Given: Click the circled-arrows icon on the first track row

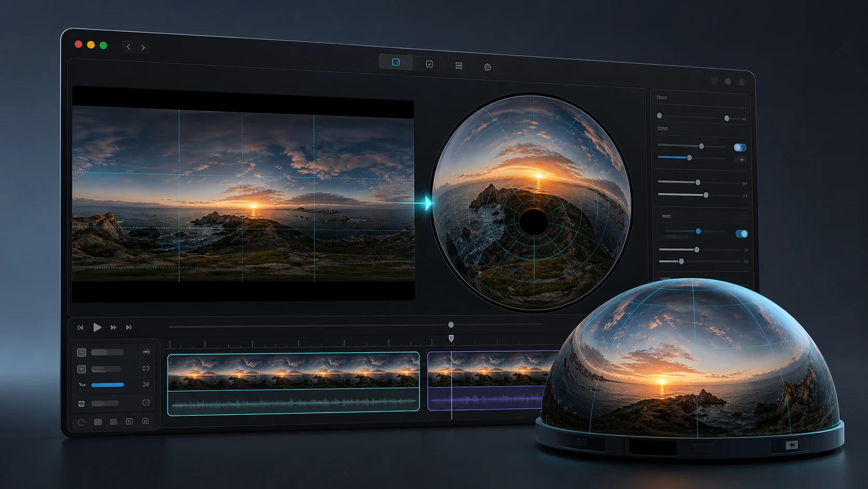Looking at the screenshot, I should tap(146, 352).
